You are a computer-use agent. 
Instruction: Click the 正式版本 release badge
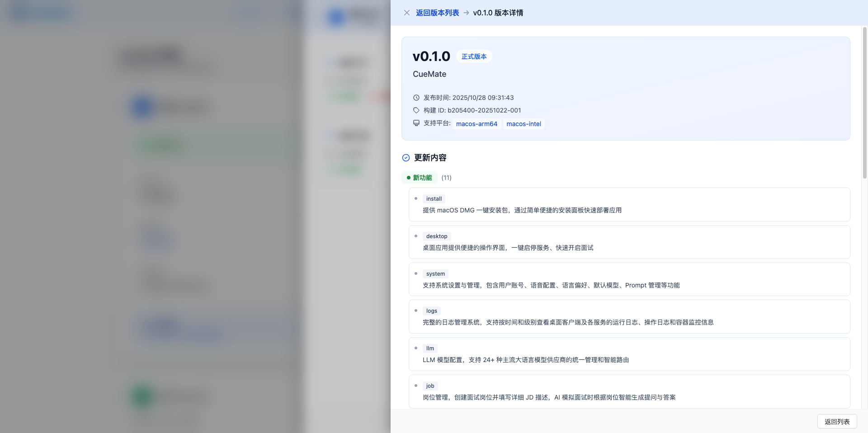pyautogui.click(x=474, y=56)
